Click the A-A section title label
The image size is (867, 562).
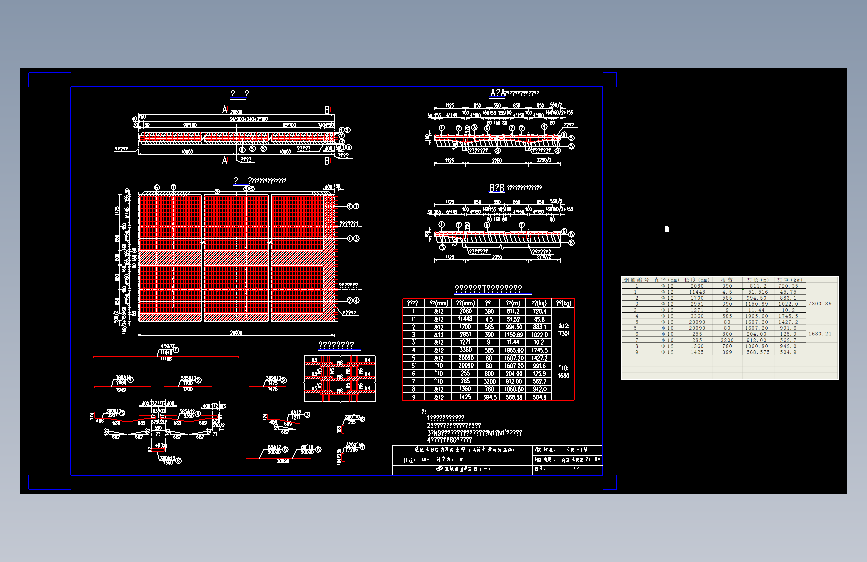[514, 93]
